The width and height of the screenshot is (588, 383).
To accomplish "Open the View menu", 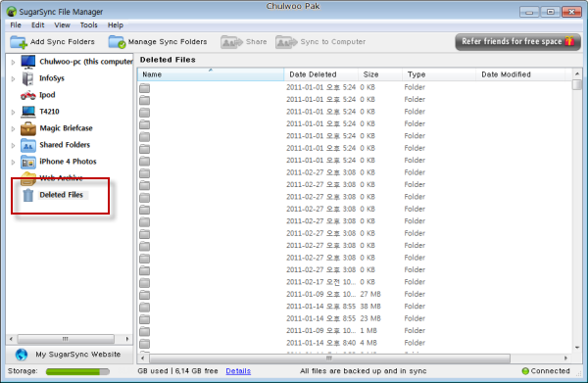I will tap(62, 25).
